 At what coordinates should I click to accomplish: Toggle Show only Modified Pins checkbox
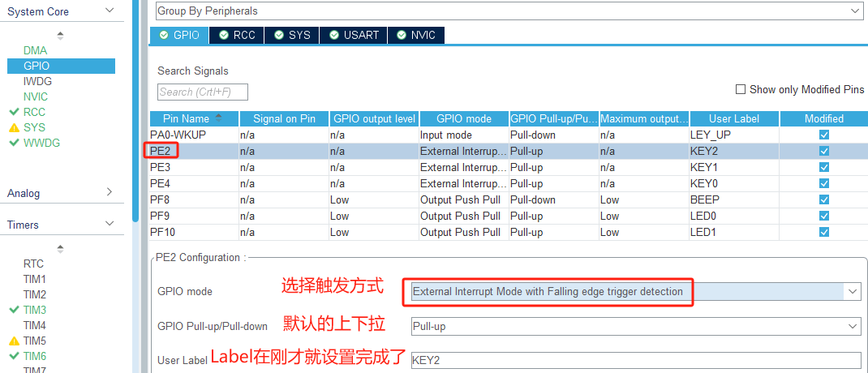pyautogui.click(x=740, y=89)
